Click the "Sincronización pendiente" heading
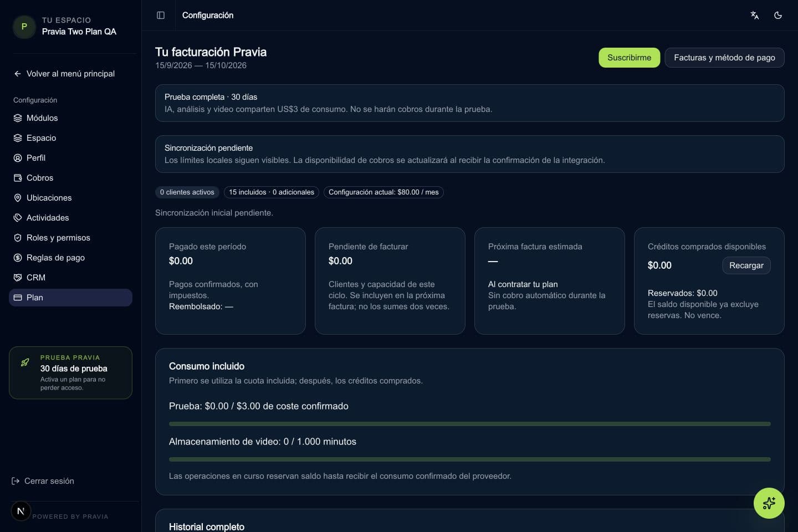 (x=208, y=148)
